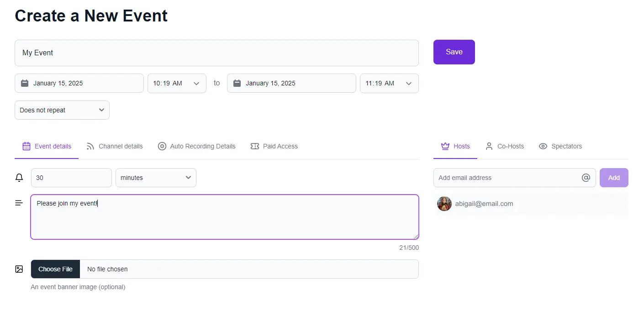
Task: Expand the Does not repeat dropdown
Action: tap(62, 110)
